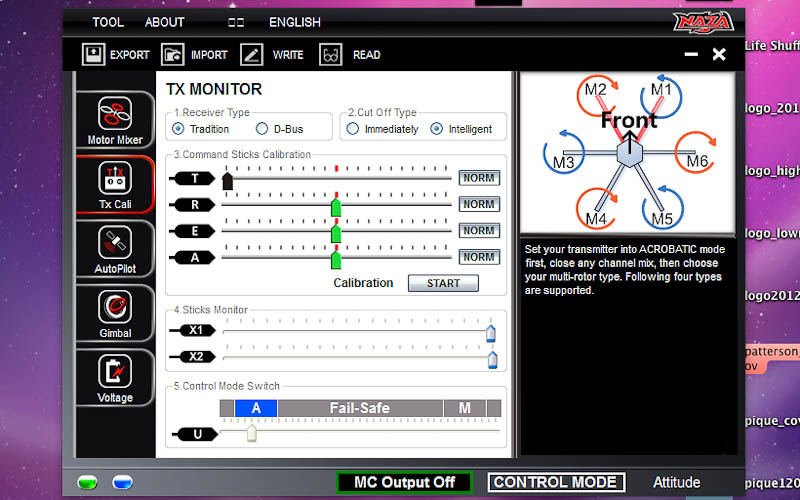
Task: Open the Motor Mixer panel
Action: [x=115, y=114]
